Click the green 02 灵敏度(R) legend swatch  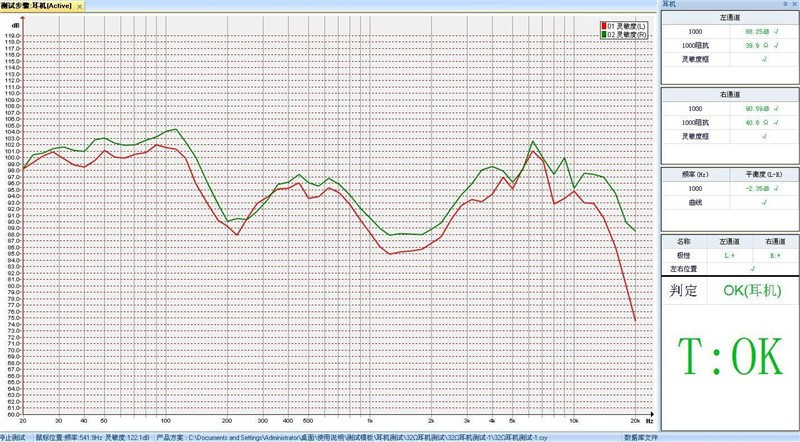coord(603,35)
